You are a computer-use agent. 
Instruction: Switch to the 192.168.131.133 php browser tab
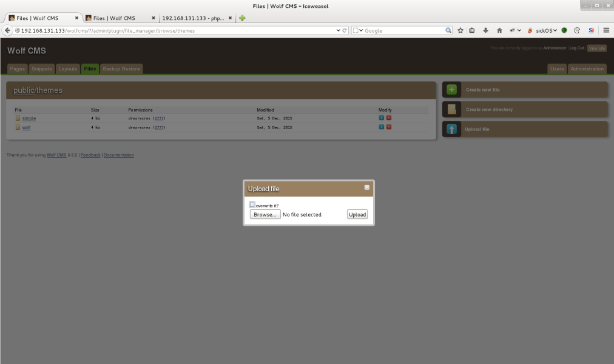click(x=193, y=18)
